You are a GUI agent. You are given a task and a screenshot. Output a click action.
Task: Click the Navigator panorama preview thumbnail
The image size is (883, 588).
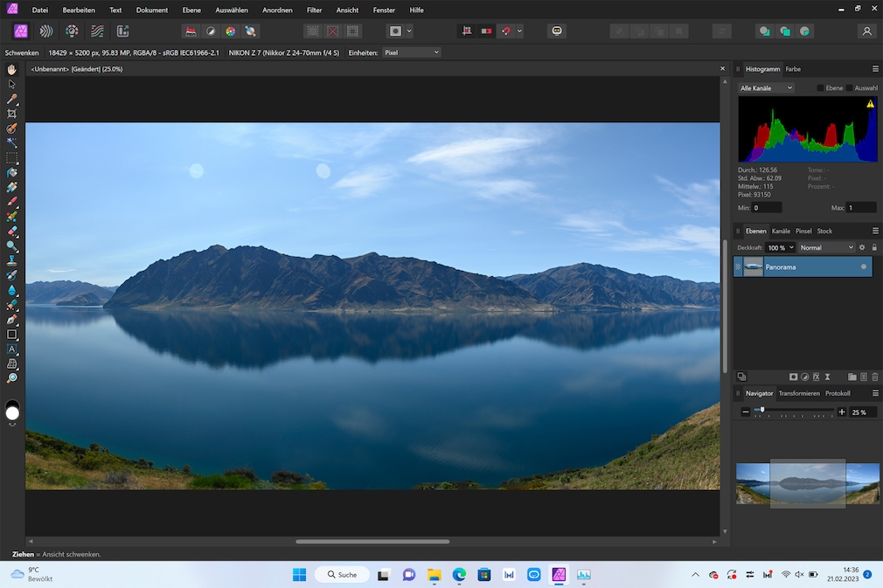click(x=808, y=483)
